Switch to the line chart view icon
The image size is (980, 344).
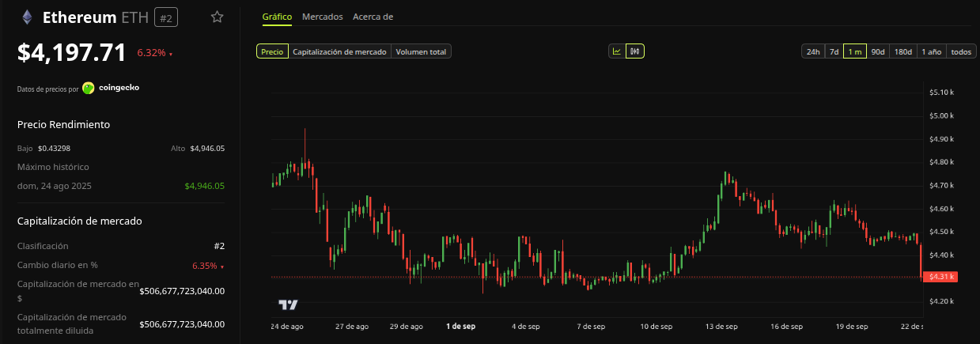(616, 51)
